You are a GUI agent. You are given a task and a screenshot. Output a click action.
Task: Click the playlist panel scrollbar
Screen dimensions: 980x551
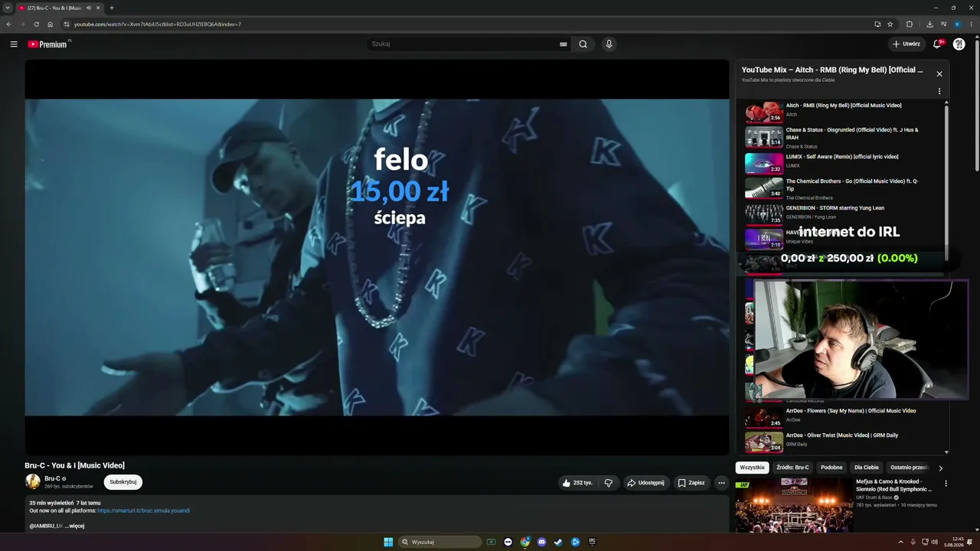tap(946, 184)
